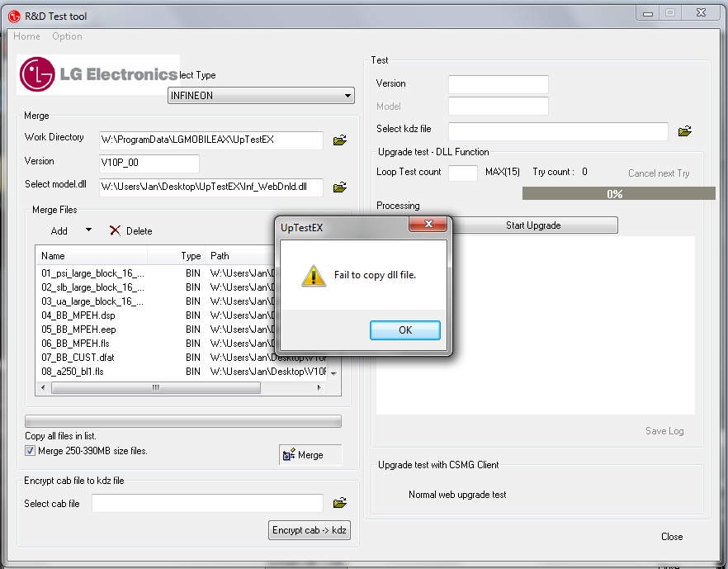Select file 02_slb_large_block_16_...
This screenshot has width=728, height=569.
(x=92, y=287)
